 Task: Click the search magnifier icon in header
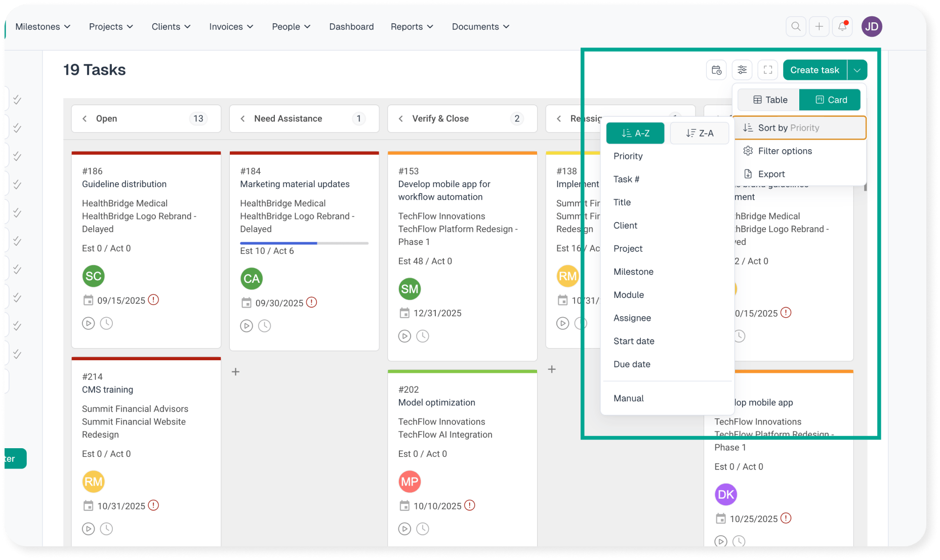click(x=796, y=27)
